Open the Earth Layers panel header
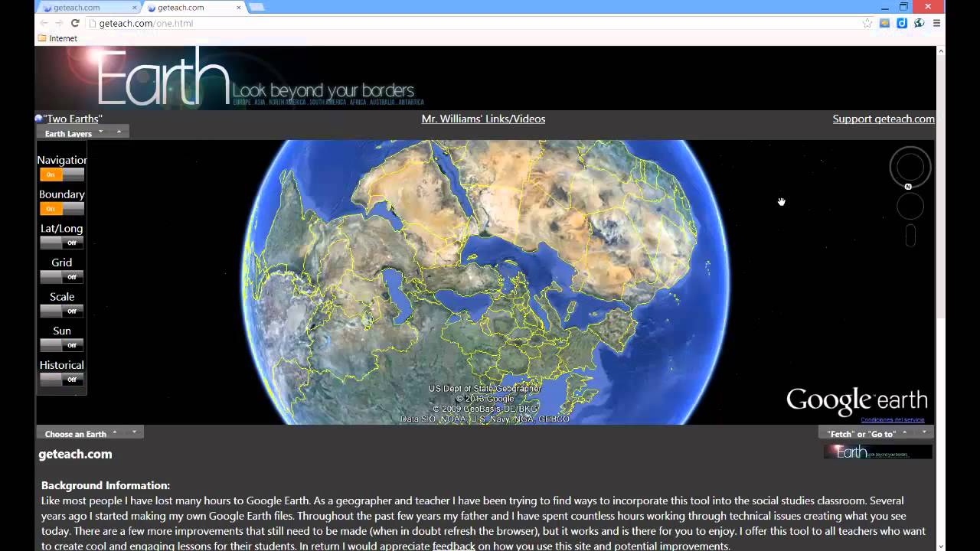The height and width of the screenshot is (551, 980). [83, 132]
